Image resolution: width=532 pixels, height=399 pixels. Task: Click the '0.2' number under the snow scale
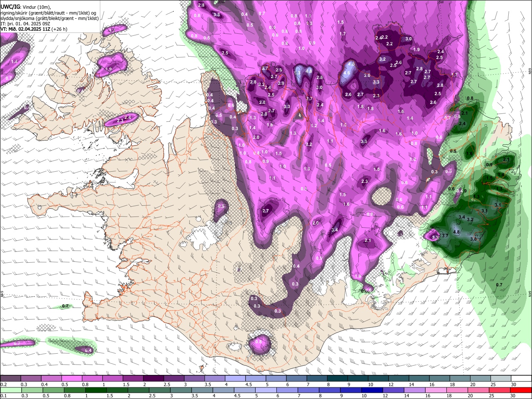(4, 384)
